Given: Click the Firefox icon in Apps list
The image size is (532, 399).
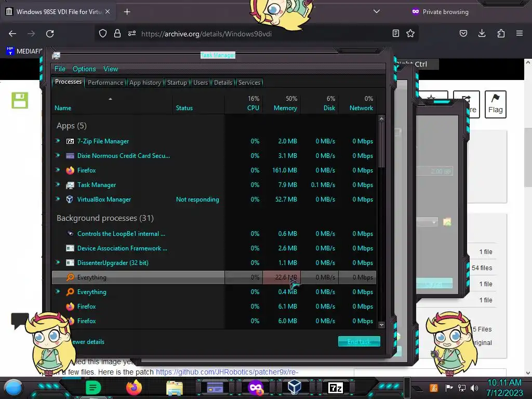Looking at the screenshot, I should click(70, 170).
